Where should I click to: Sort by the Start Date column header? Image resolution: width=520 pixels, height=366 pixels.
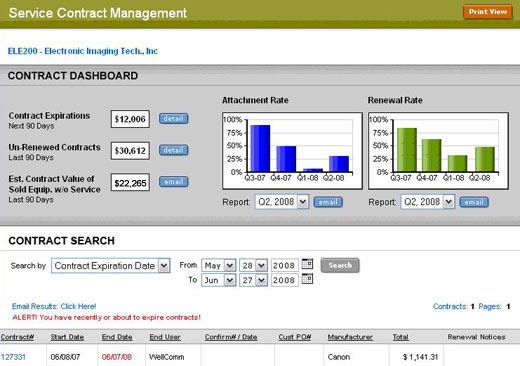67,337
